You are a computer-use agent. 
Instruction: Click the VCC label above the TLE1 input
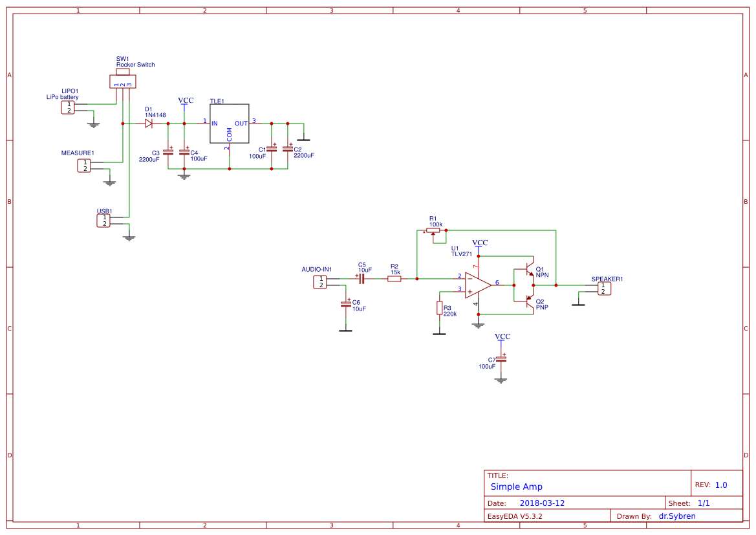tap(186, 101)
